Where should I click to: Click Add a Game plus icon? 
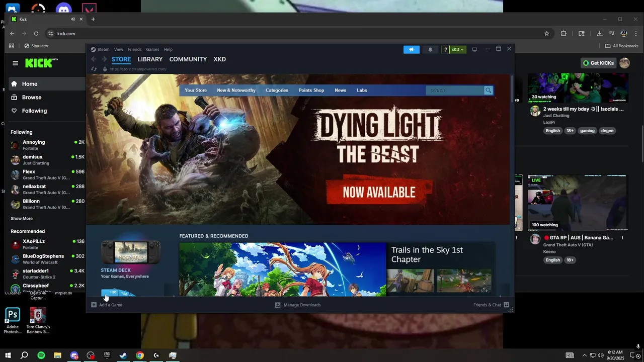(x=94, y=305)
